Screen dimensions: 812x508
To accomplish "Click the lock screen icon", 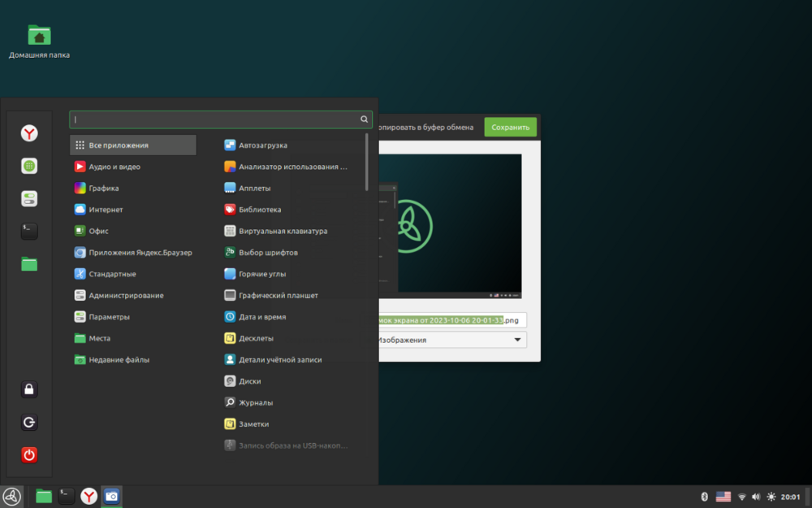I will [x=29, y=389].
